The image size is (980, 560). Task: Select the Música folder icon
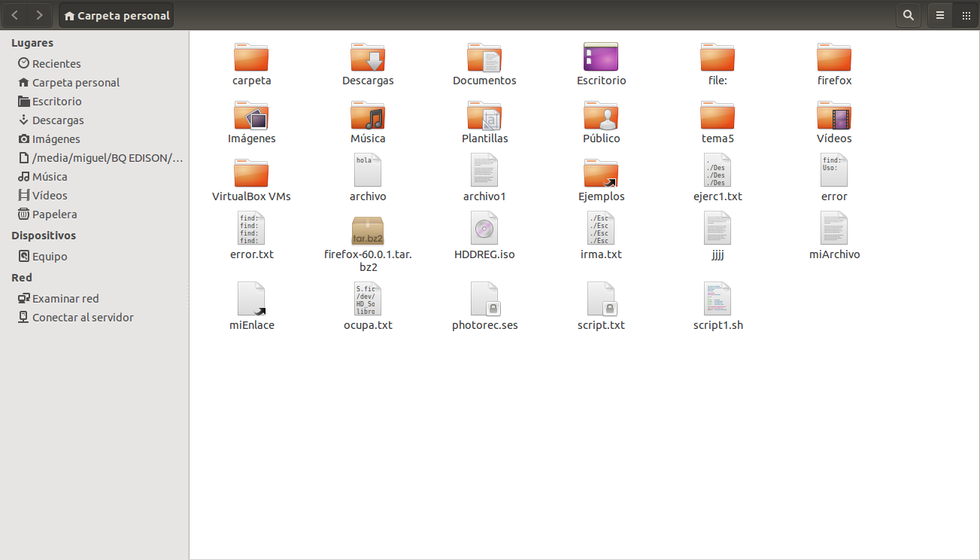click(x=368, y=115)
